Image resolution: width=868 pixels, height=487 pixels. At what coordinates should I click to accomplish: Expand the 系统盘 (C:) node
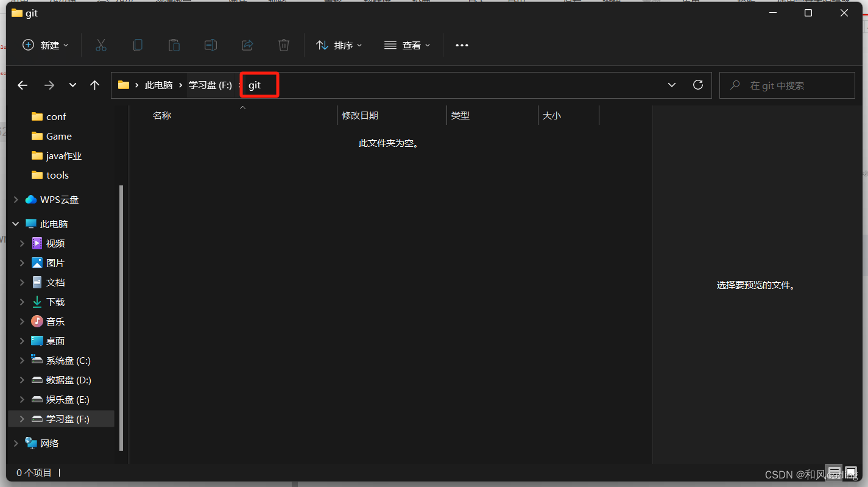pyautogui.click(x=22, y=360)
